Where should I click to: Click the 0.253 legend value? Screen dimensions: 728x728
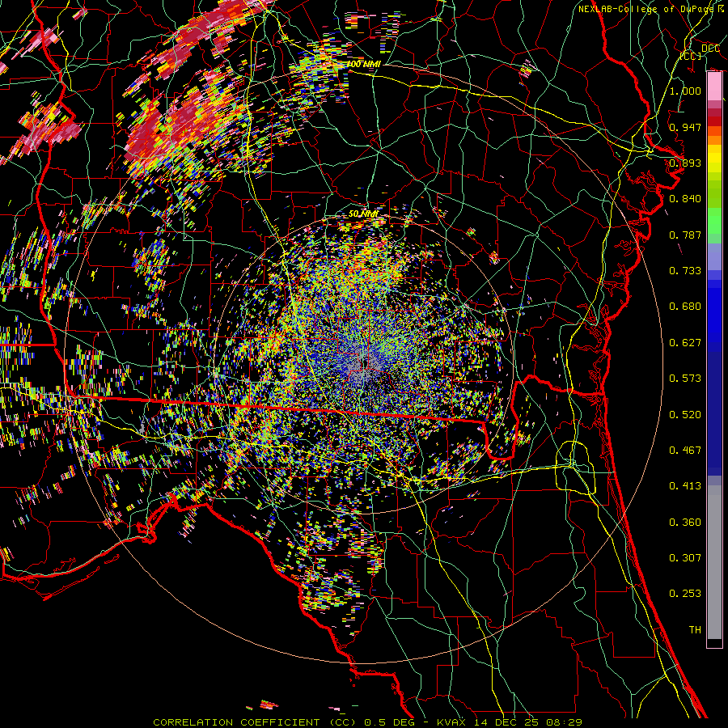point(685,594)
